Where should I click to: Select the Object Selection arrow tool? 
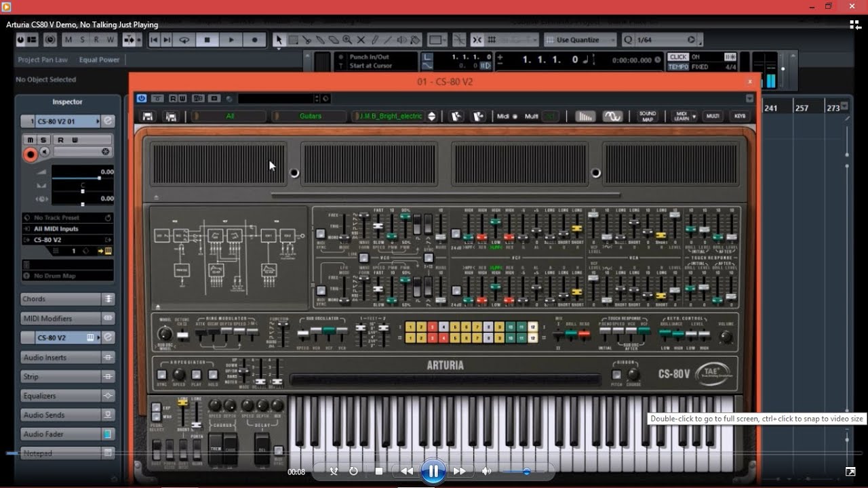pyautogui.click(x=279, y=40)
